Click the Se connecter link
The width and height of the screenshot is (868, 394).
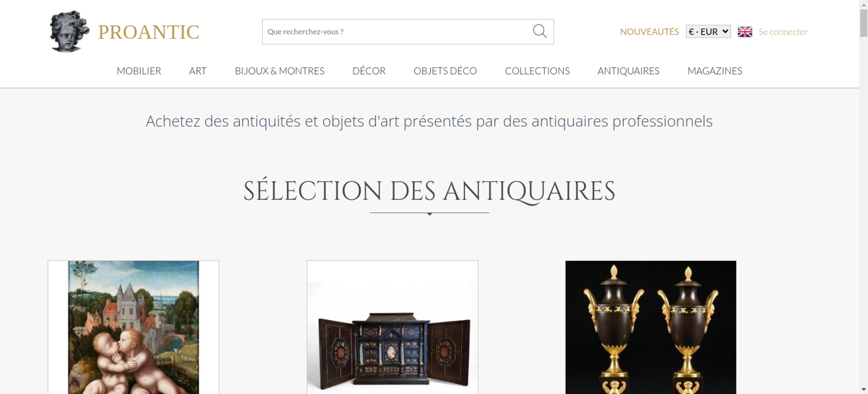click(x=783, y=32)
